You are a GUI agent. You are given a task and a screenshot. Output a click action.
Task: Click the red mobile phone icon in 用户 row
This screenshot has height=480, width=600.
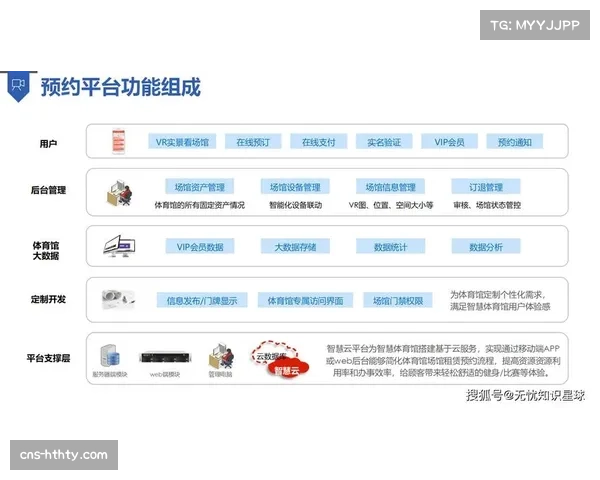pyautogui.click(x=118, y=141)
